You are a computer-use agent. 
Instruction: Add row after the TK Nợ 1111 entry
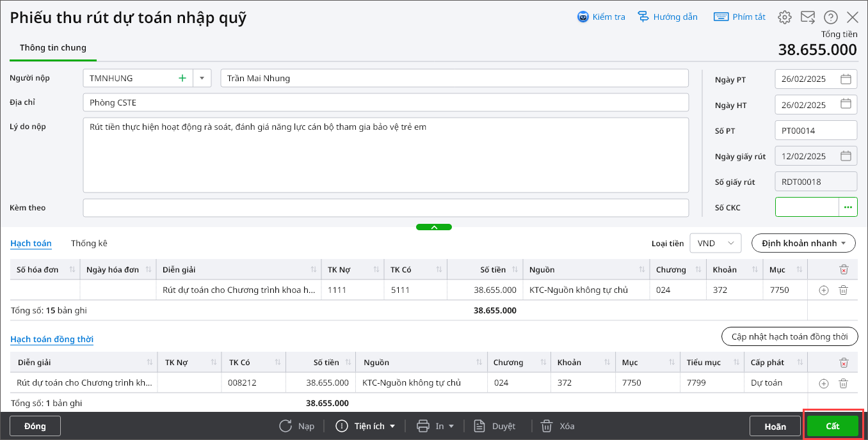click(x=824, y=290)
